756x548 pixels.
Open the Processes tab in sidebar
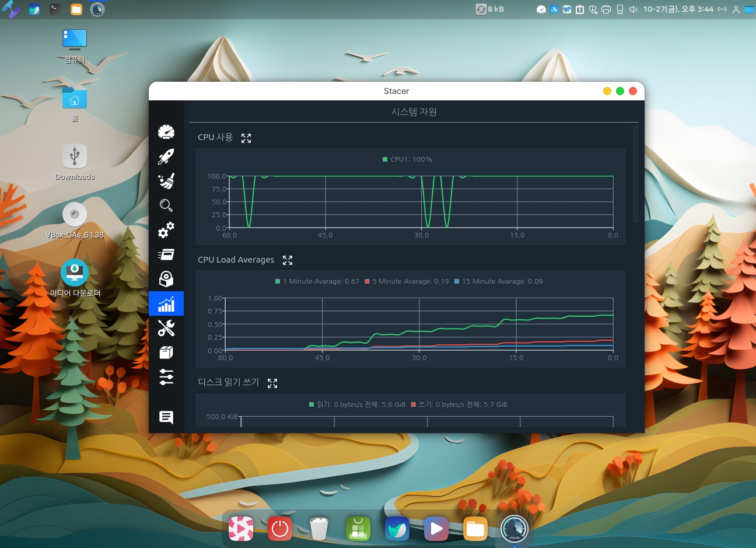click(166, 254)
